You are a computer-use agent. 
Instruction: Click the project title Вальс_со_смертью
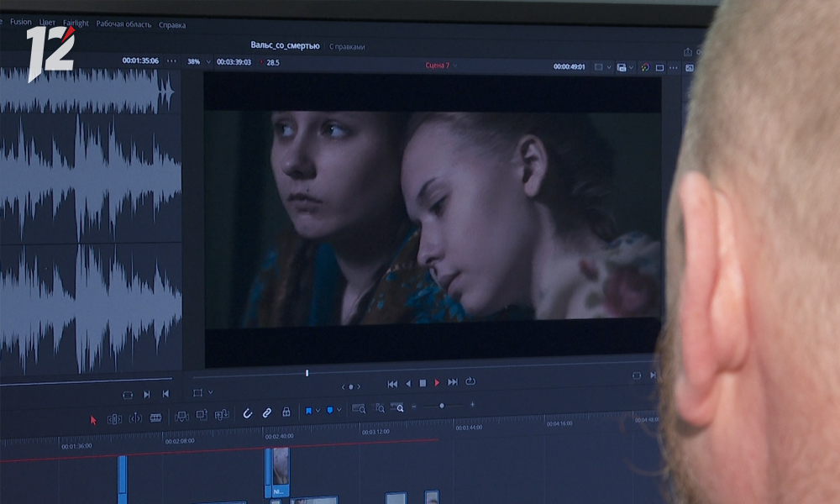[285, 45]
